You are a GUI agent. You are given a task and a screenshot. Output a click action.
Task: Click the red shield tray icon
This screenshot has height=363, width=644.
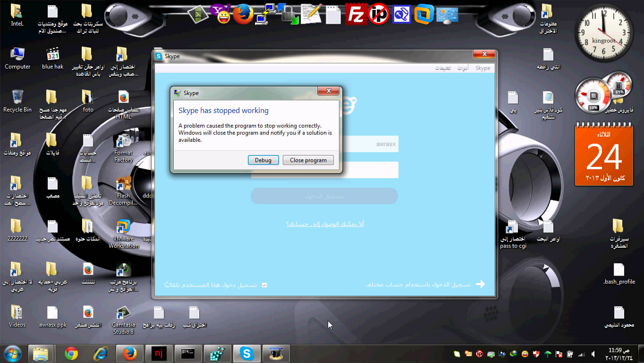click(536, 354)
